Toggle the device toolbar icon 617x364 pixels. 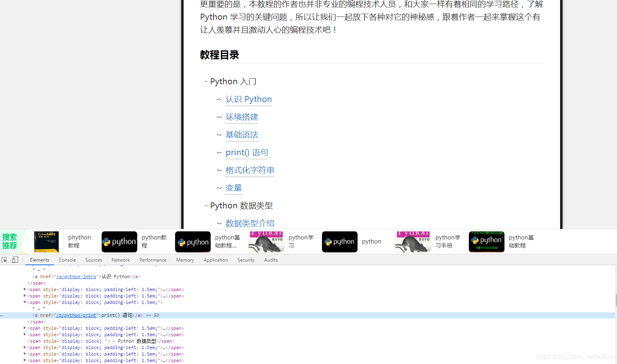pyautogui.click(x=15, y=260)
